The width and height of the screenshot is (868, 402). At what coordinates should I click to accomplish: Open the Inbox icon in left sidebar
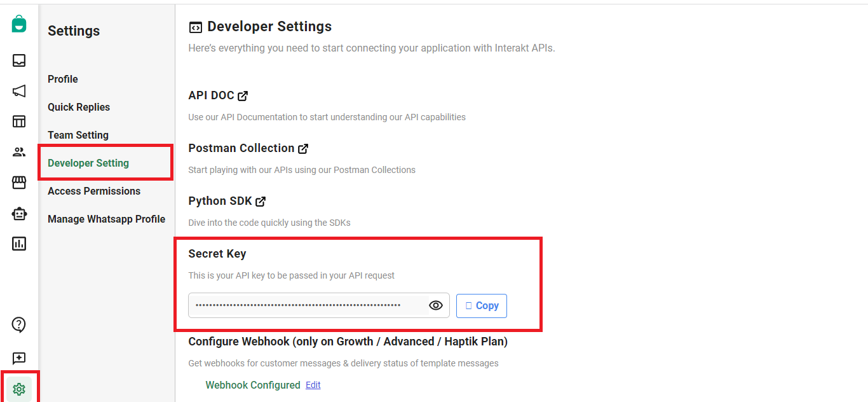(x=19, y=60)
